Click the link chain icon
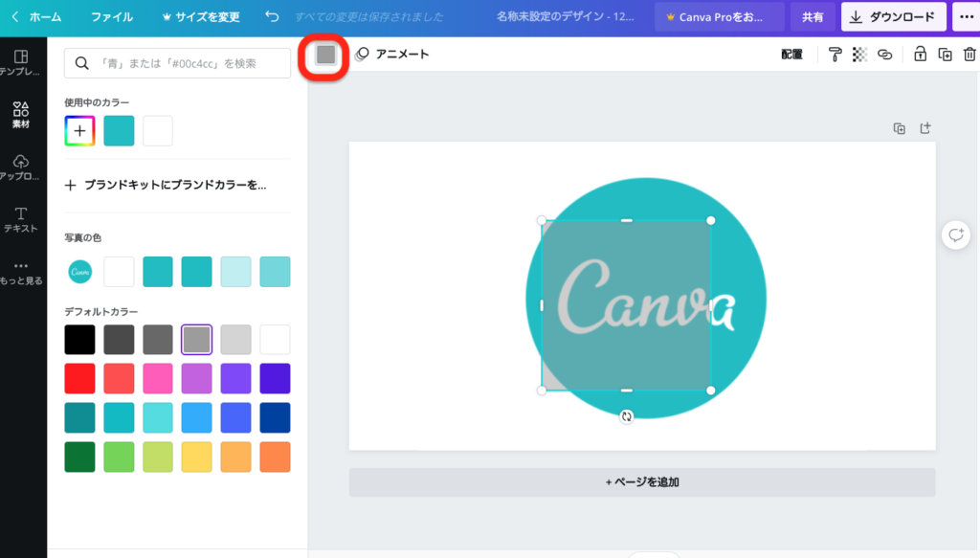Image resolution: width=980 pixels, height=558 pixels. tap(884, 55)
